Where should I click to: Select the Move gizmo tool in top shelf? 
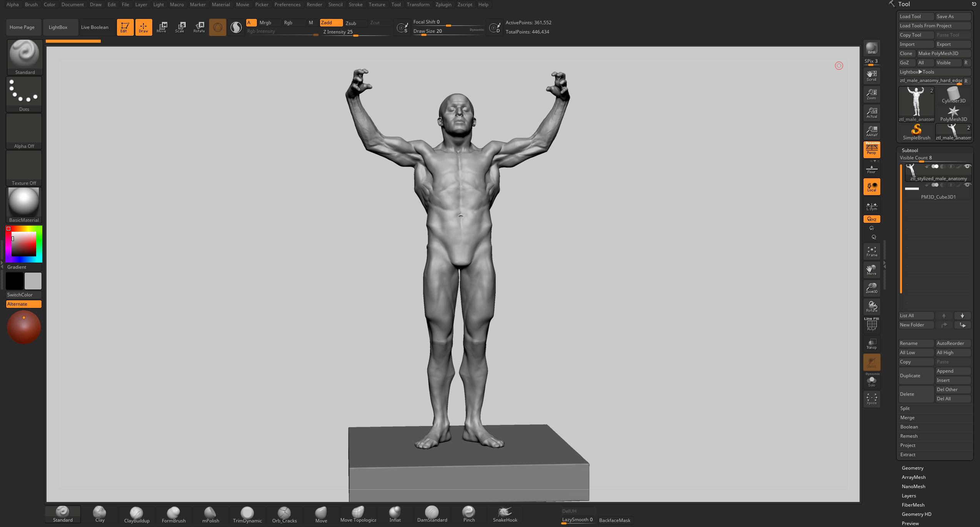coord(162,27)
